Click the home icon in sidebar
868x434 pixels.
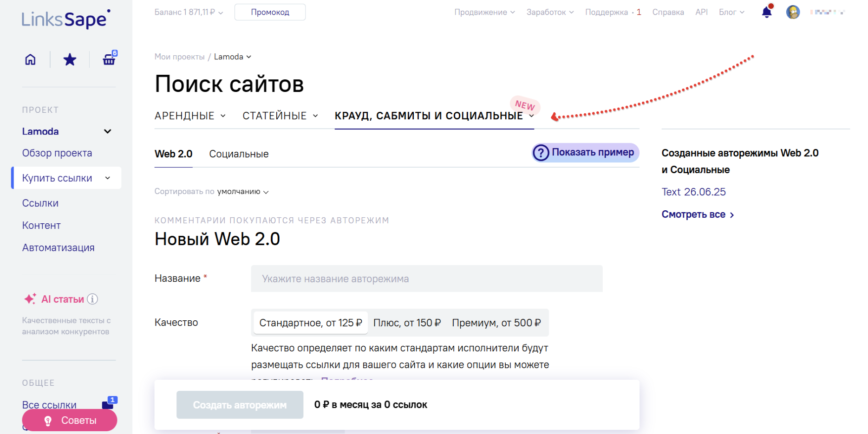click(x=30, y=59)
